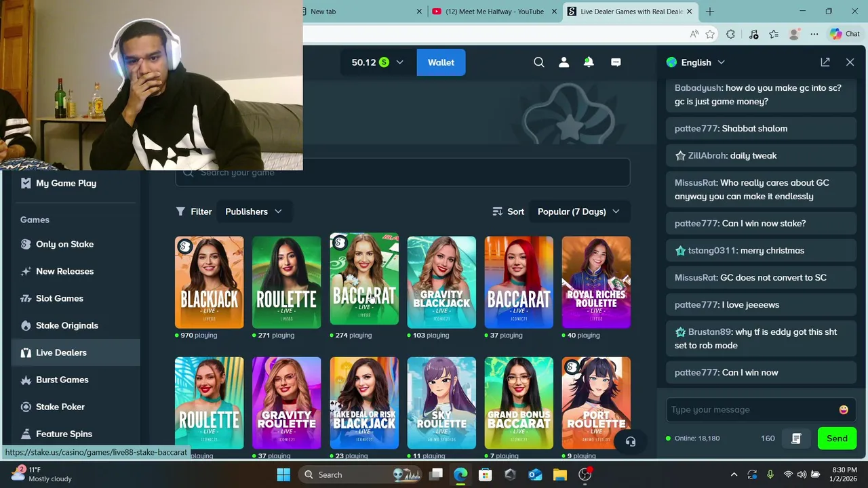Click Read aloud icon in address bar
Image resolution: width=868 pixels, height=488 pixels.
pos(694,34)
